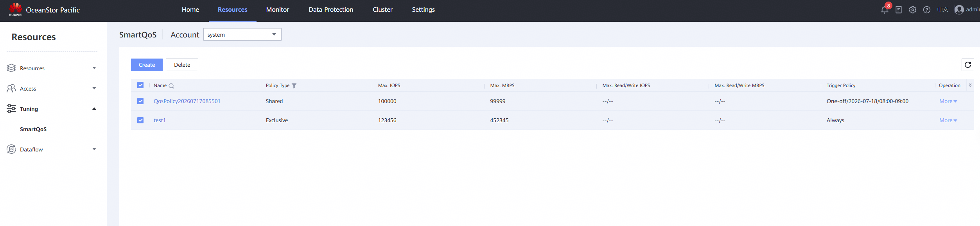Go to the Home tab
This screenshot has width=980, height=226.
coord(190,10)
